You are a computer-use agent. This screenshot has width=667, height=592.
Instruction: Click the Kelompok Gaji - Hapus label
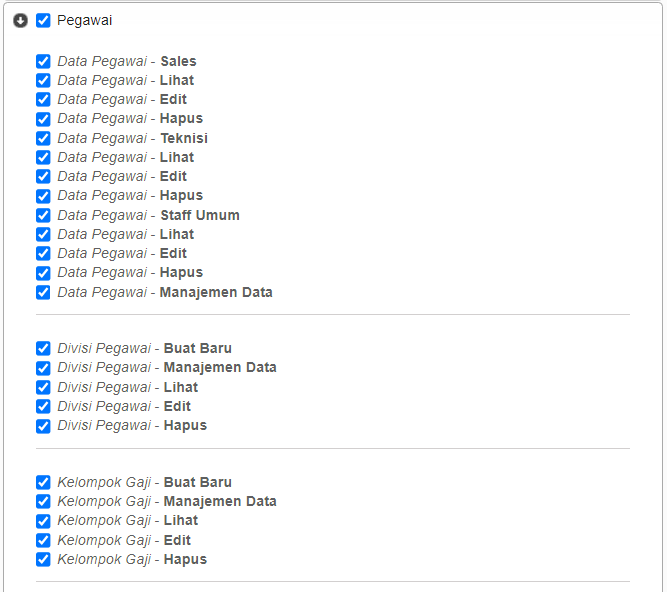click(x=131, y=559)
